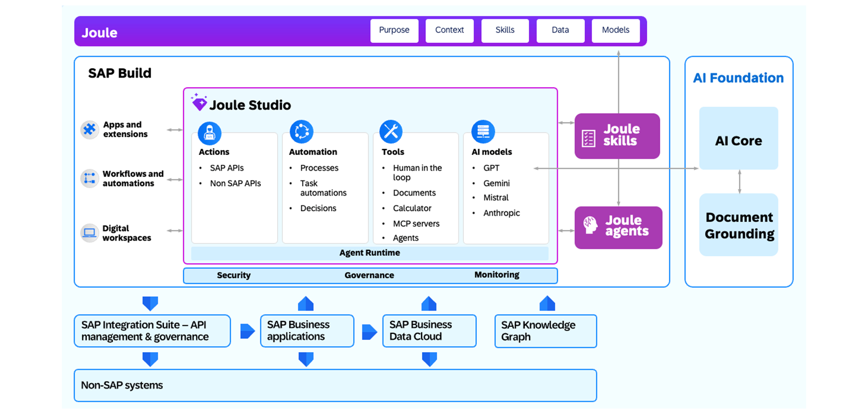Click the Joule agents head icon

pos(590,225)
